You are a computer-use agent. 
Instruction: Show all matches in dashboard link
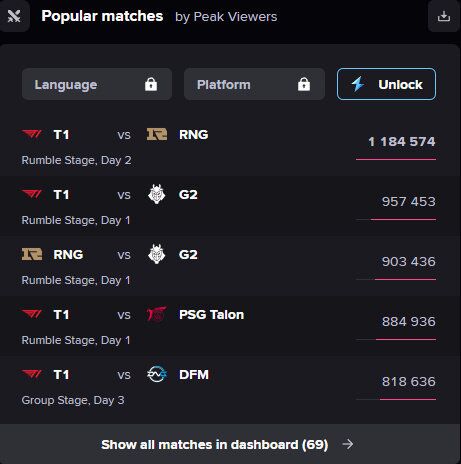coord(215,444)
